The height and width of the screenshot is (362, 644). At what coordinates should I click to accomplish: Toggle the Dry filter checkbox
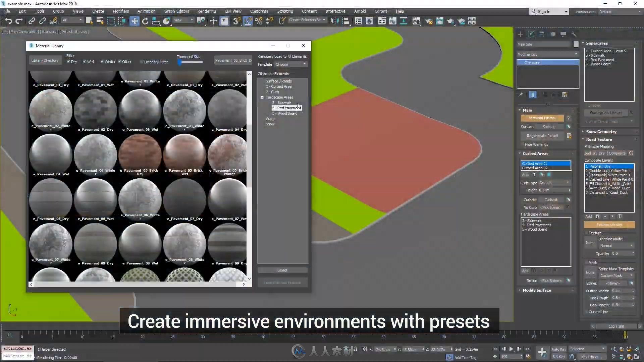[68, 62]
